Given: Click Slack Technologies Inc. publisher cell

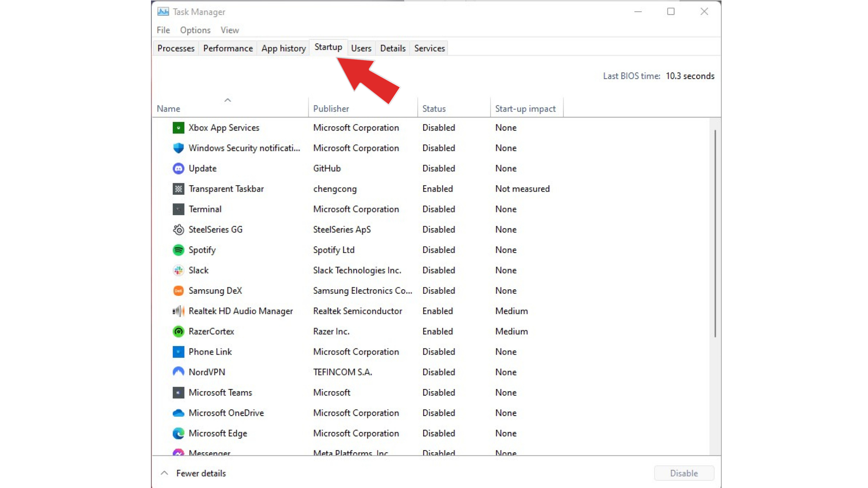Looking at the screenshot, I should click(x=357, y=270).
